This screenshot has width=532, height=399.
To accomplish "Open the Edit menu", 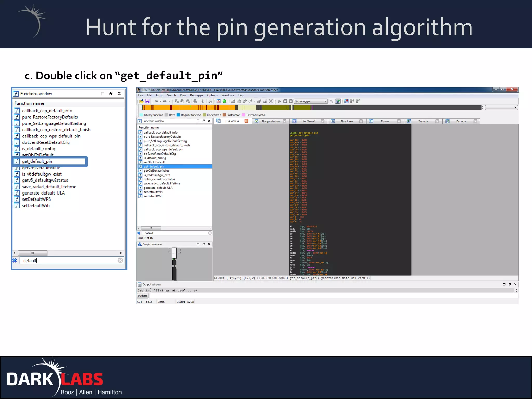I will [149, 95].
